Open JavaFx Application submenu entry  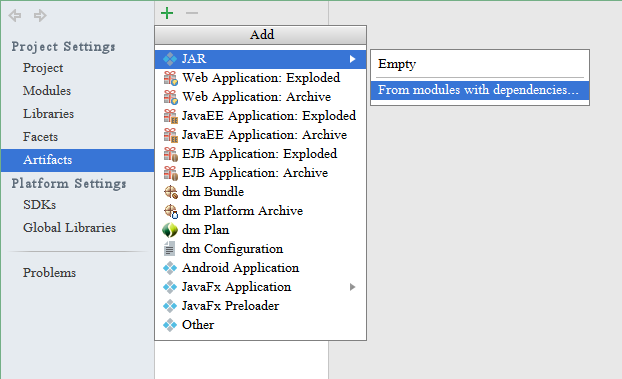[x=260, y=287]
